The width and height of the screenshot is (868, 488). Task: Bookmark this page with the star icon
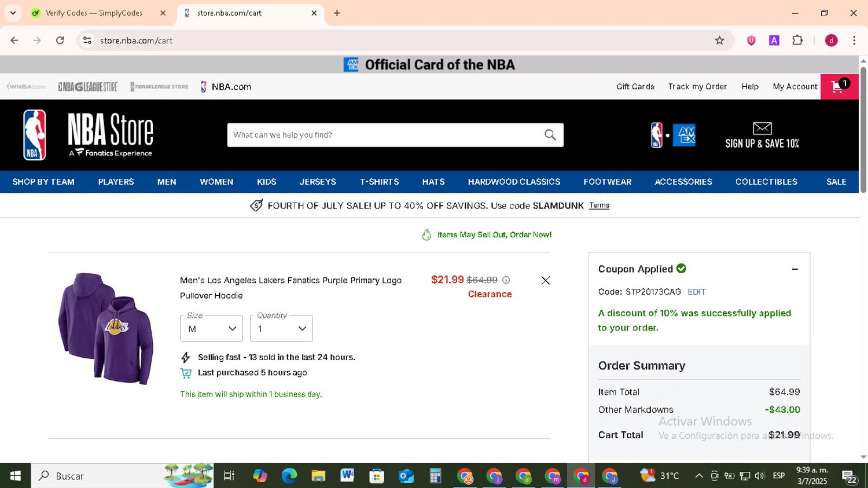coord(719,41)
